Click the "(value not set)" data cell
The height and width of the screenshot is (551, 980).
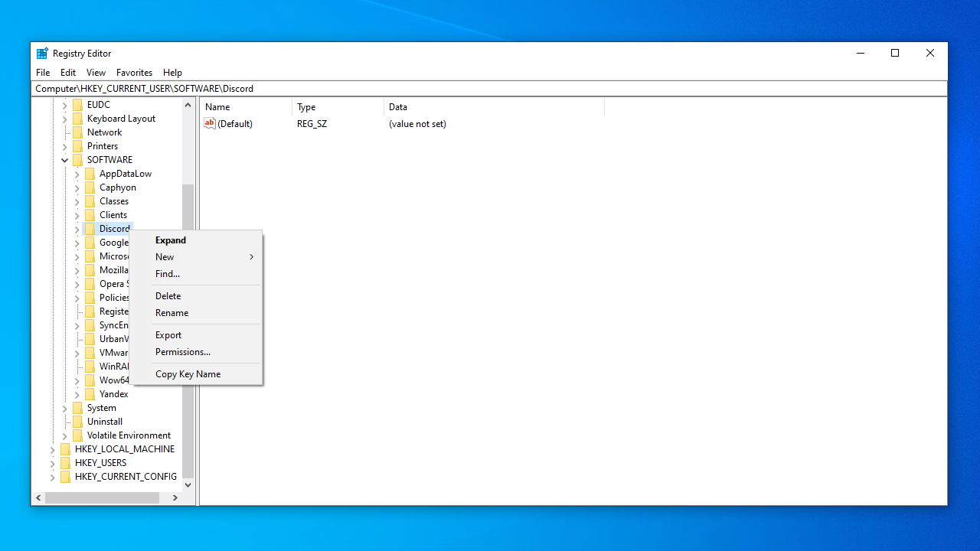tap(417, 124)
